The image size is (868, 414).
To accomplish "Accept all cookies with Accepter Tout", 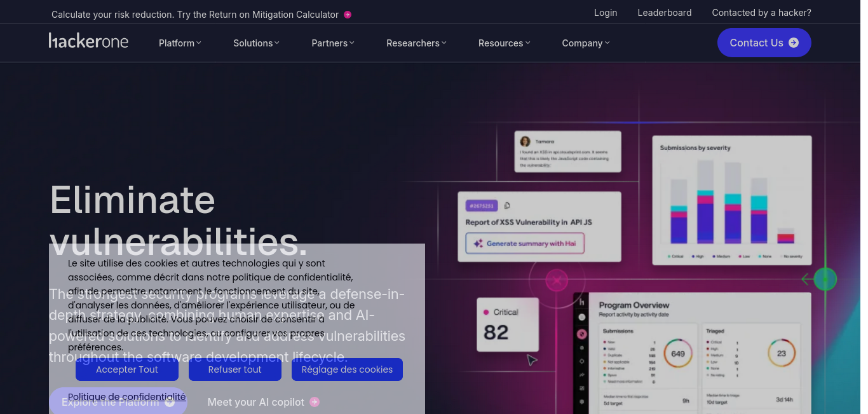I will coord(127,369).
